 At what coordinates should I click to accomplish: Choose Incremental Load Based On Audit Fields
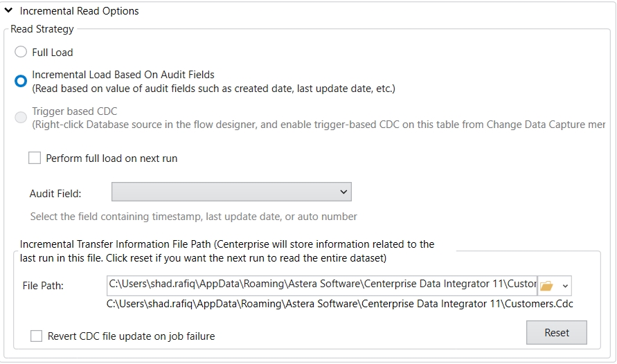click(21, 81)
